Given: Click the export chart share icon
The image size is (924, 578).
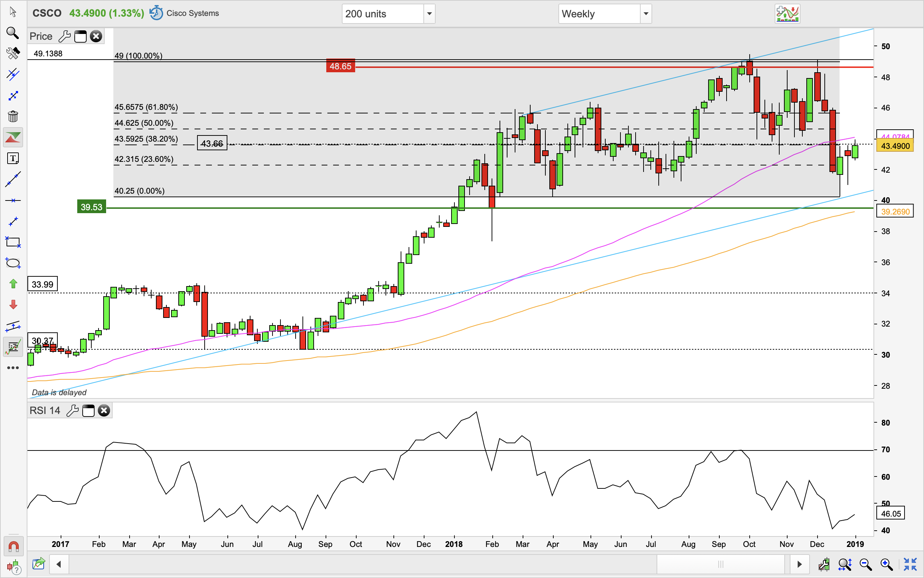Looking at the screenshot, I should (39, 564).
